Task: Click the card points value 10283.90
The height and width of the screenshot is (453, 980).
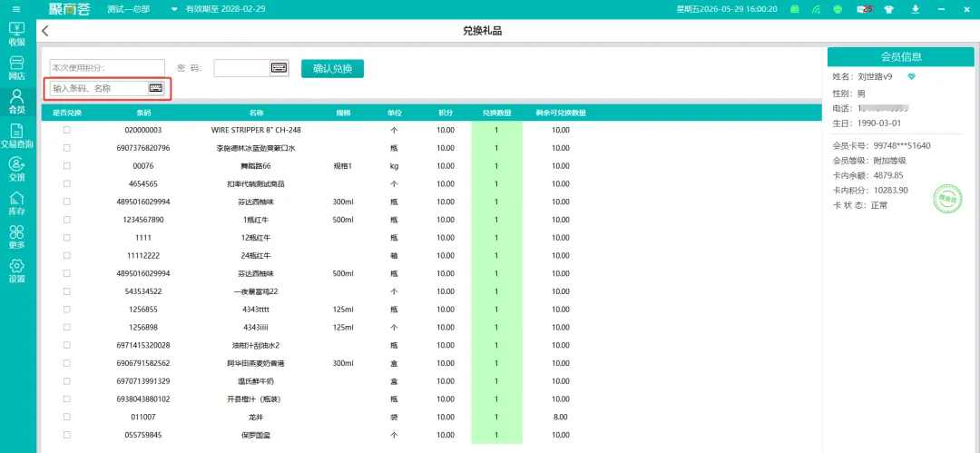Action: coord(891,191)
